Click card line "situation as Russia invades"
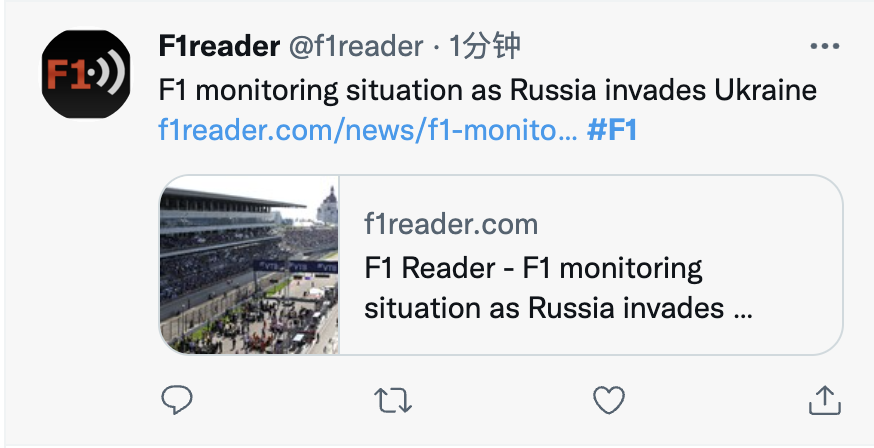874x448 pixels. coord(544,306)
